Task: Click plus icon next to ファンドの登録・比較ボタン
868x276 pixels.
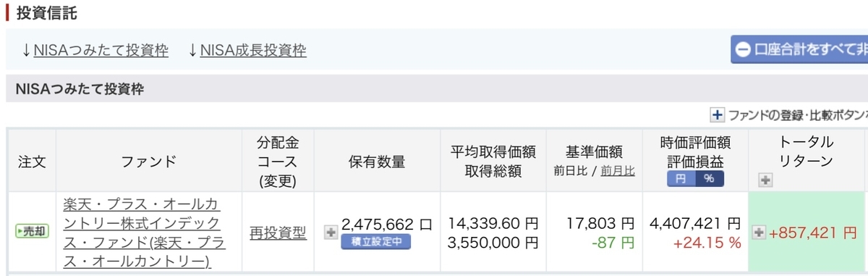Action: [x=717, y=114]
